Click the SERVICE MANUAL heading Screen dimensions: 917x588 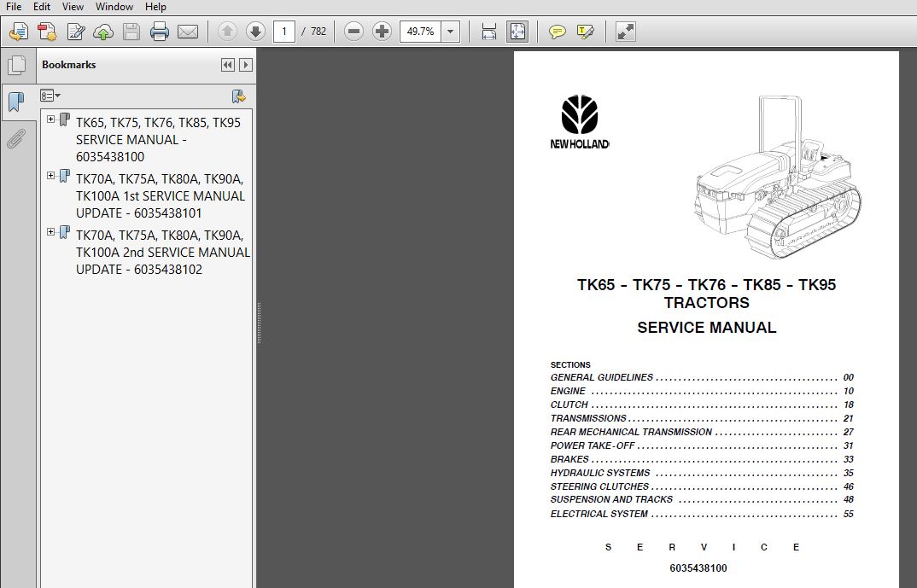706,328
